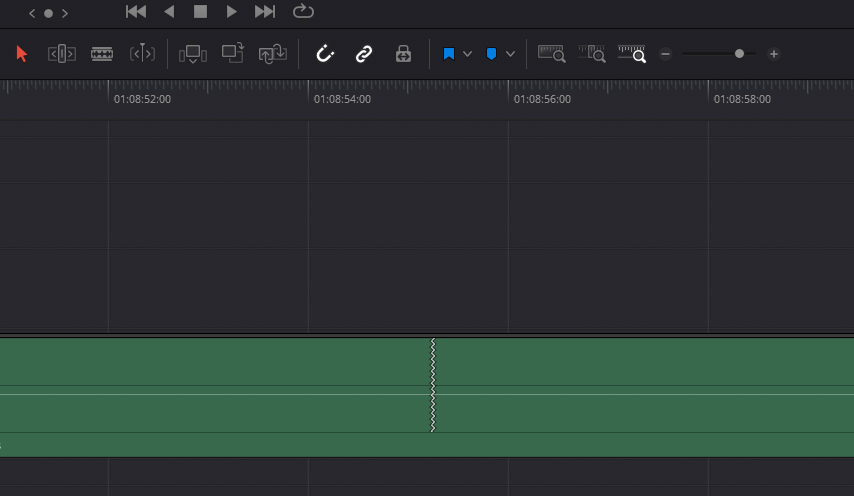Toggle Position Lock padlock icon
The width and height of the screenshot is (854, 496).
tap(403, 54)
